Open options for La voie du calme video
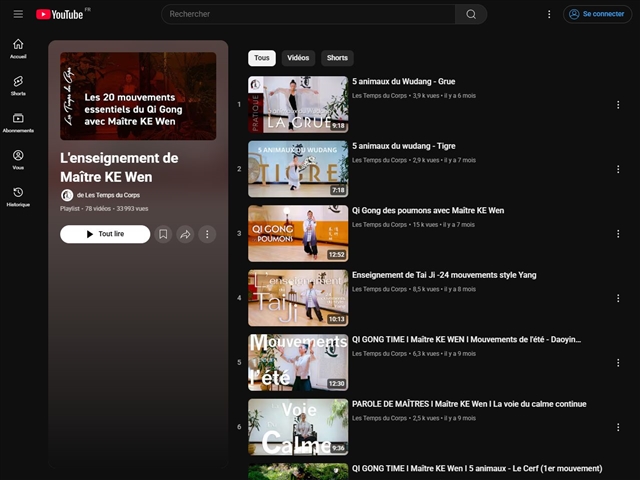The image size is (640, 480). tap(618, 427)
